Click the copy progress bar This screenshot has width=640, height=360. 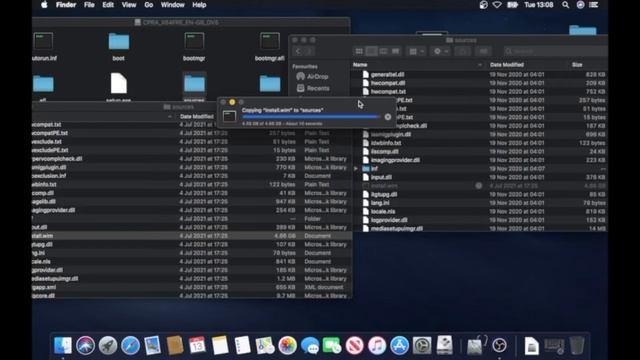[x=311, y=117]
